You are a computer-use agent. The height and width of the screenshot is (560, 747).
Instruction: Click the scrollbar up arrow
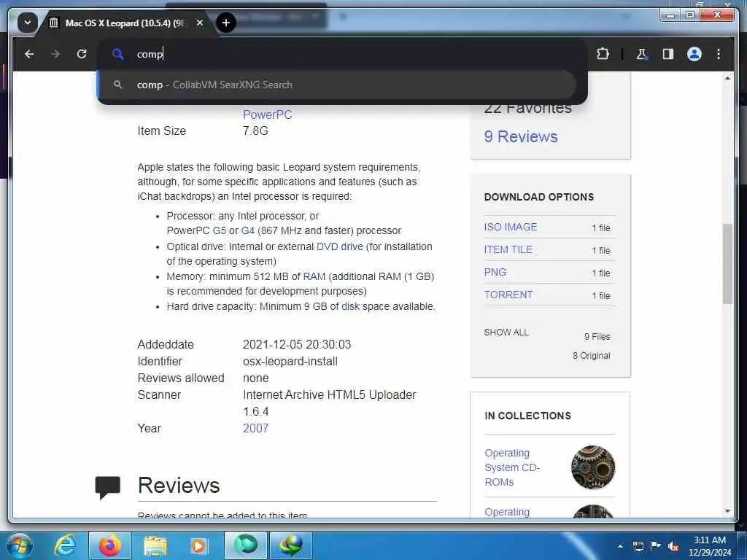click(727, 78)
